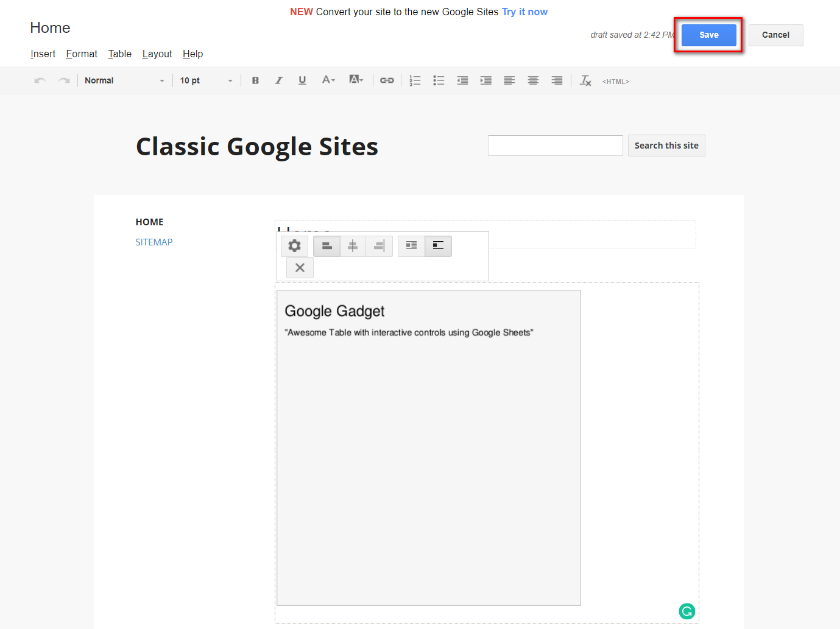Decrease the indent
Viewport: 840px width, 629px height.
[462, 80]
